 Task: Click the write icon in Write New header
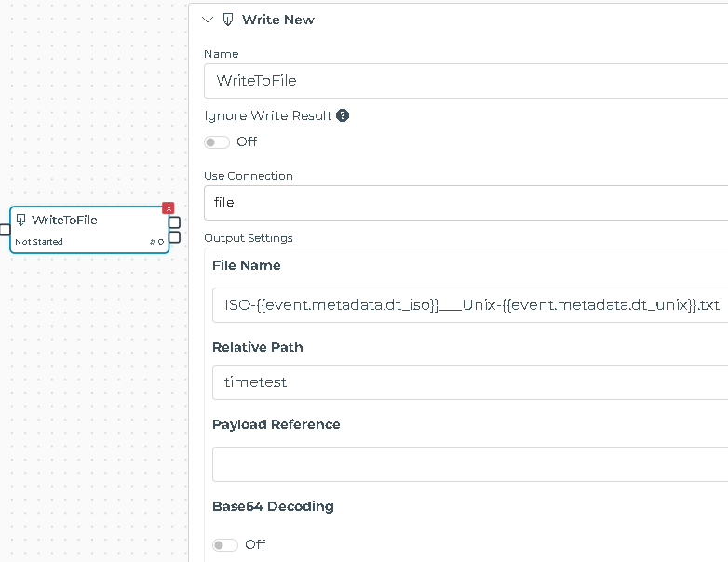point(228,20)
